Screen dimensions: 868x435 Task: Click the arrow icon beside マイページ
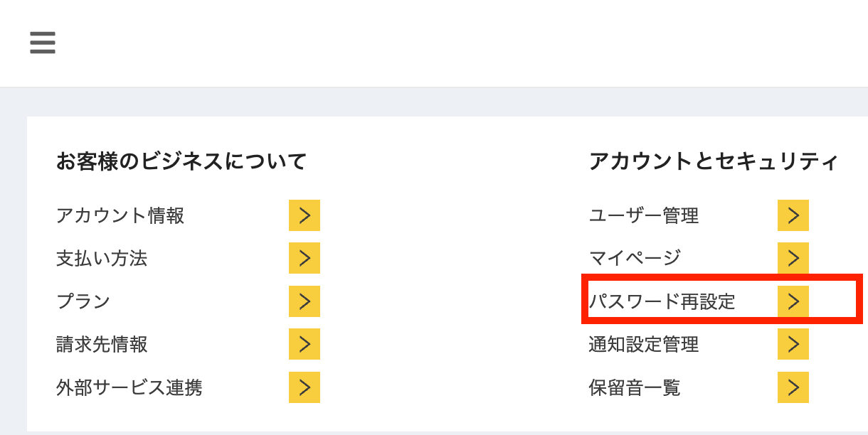point(793,258)
